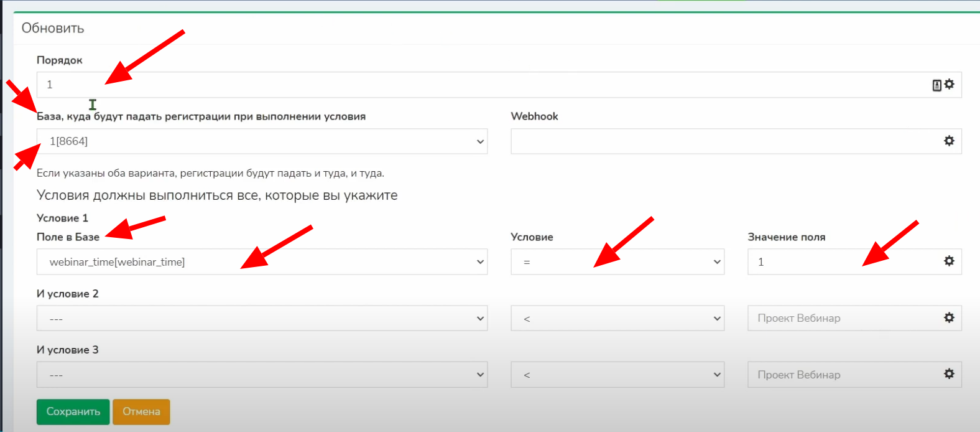Viewport: 980px width, 432px height.
Task: Click the gear icon in the Порядок field
Action: (x=949, y=84)
